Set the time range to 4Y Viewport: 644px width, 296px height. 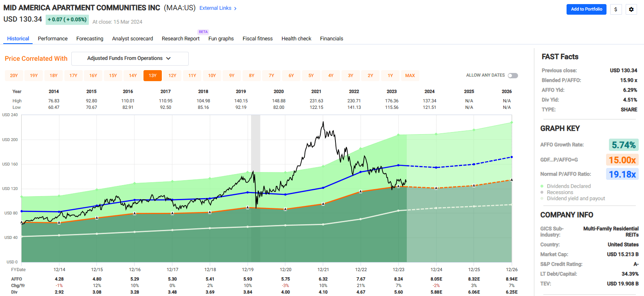pyautogui.click(x=331, y=75)
